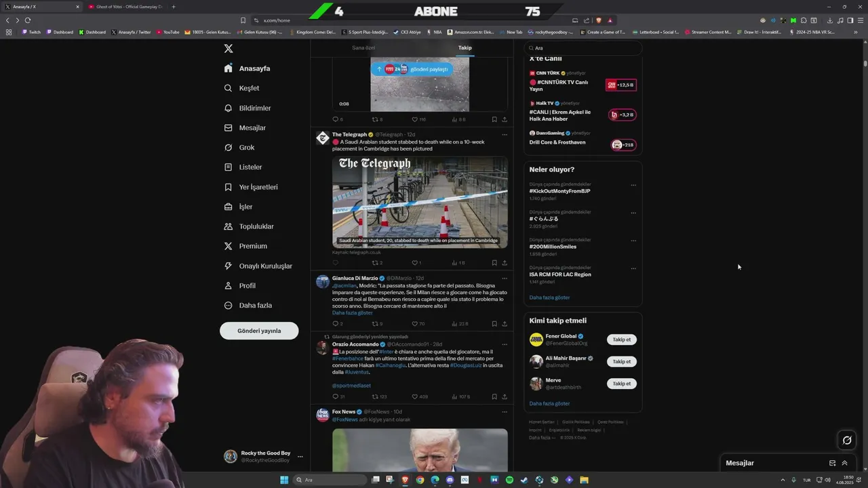Screen dimensions: 868x488
Task: Expand Daha fazla göster on Di Marzio post
Action: pos(353,313)
